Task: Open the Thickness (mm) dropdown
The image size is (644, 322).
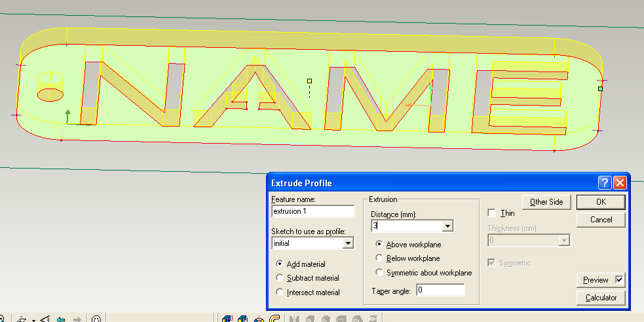Action: click(565, 240)
